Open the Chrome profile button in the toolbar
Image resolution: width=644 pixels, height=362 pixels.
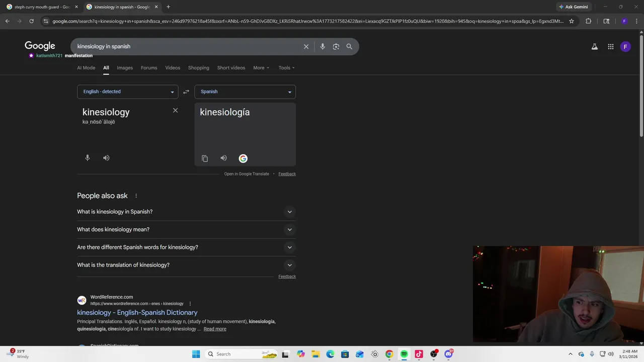(624, 21)
